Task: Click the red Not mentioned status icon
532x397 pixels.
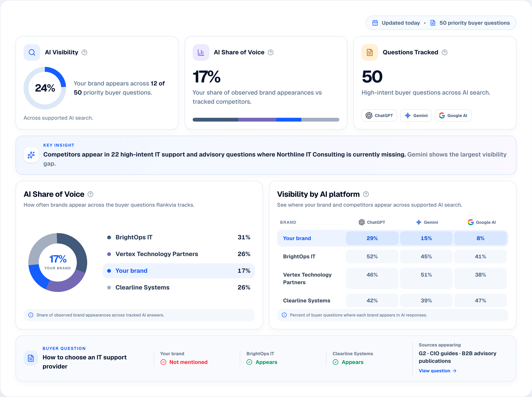Action: click(163, 362)
